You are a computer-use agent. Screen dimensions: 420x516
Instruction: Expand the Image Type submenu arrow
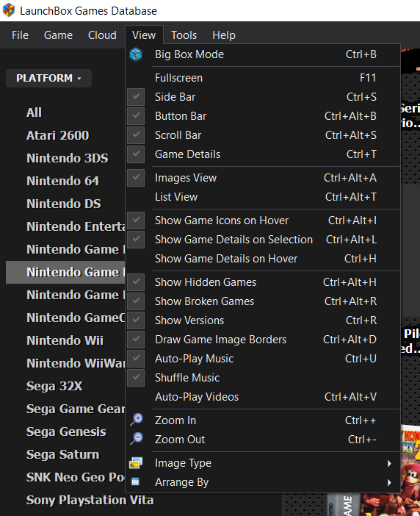point(389,463)
